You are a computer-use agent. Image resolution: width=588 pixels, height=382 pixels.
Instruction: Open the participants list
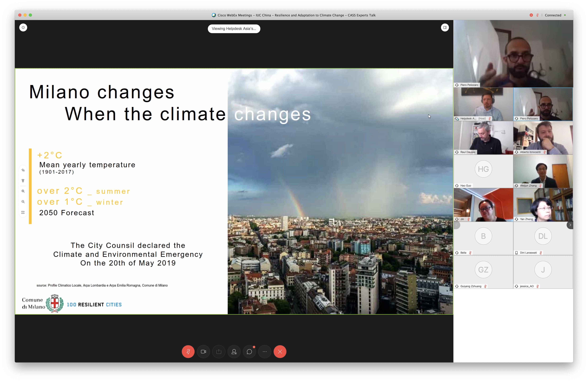click(x=234, y=352)
